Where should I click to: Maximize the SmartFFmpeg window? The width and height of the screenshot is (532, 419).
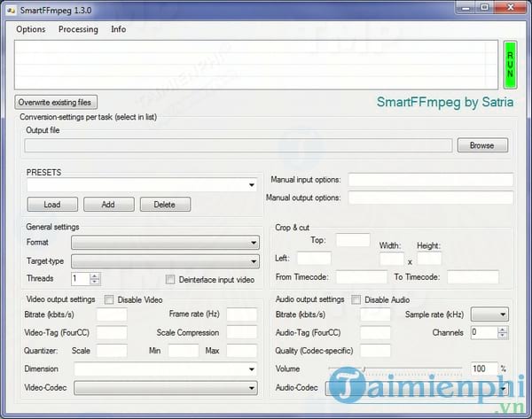(484, 7)
